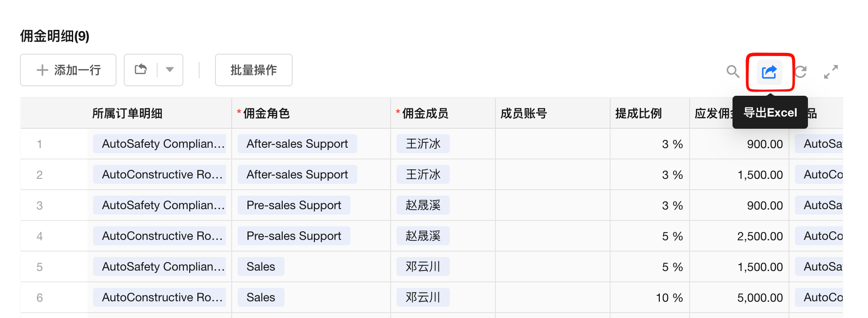Viewport: 868px width, 318px height.
Task: Open row 1 AutoSafety Complian… order tag
Action: click(x=159, y=144)
